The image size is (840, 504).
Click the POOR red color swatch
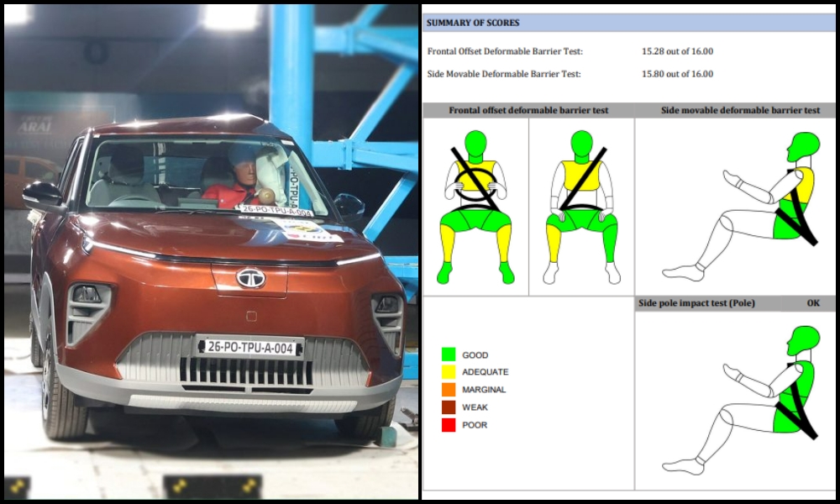(449, 425)
